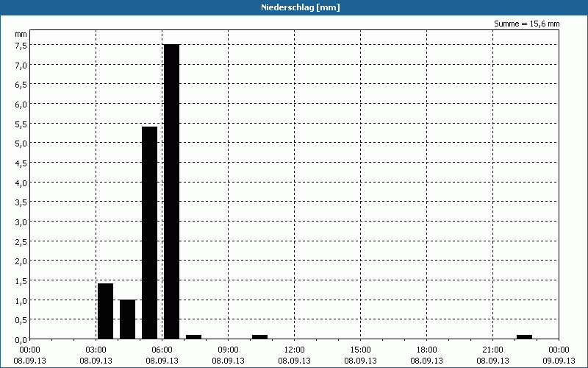Screen dimensions: 588x368
Task: Click the 3,5 y-axis label
Action: coord(21,202)
